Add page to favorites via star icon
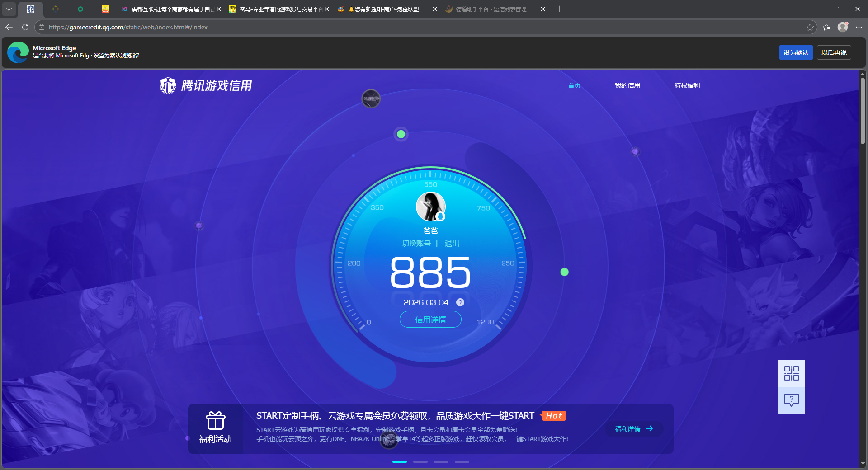Screen dimensions: 868x470 810,27
